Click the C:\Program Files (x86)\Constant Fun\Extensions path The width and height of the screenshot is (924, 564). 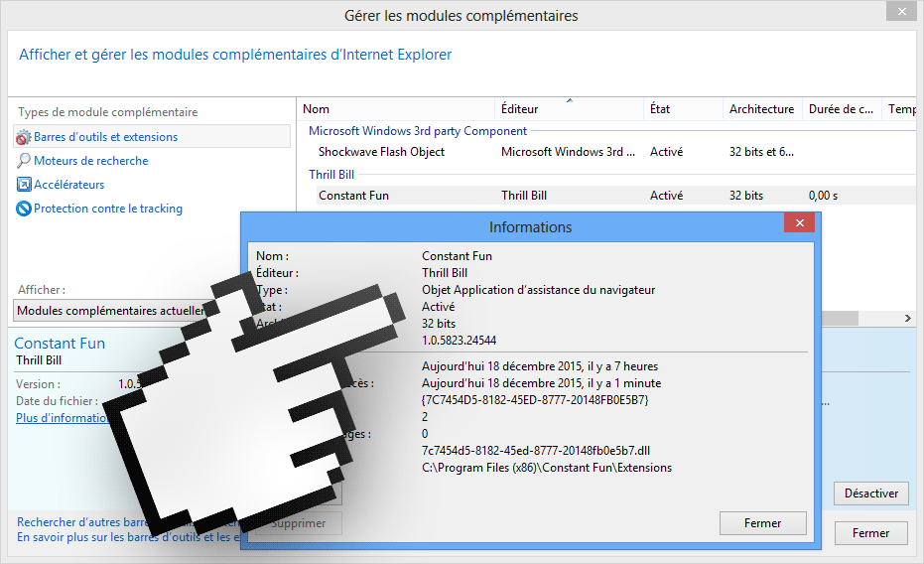[546, 468]
